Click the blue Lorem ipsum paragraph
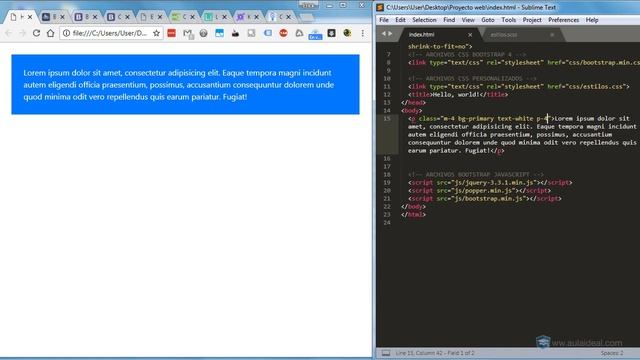The height and width of the screenshot is (360, 640). coord(185,84)
